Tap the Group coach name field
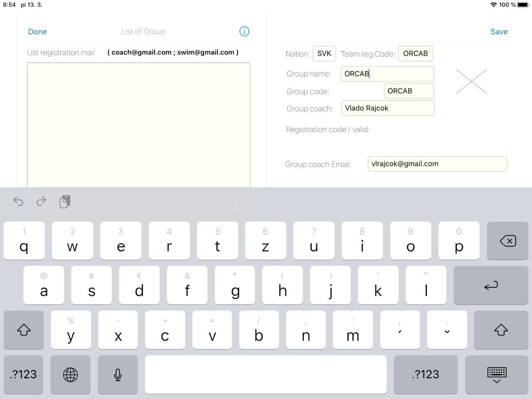Screen dimensions: 532x399 [x=387, y=108]
